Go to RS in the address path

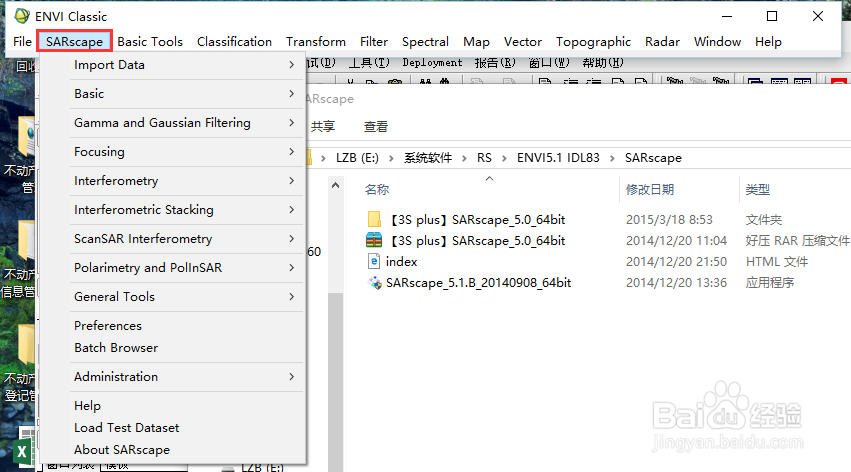coord(484,158)
